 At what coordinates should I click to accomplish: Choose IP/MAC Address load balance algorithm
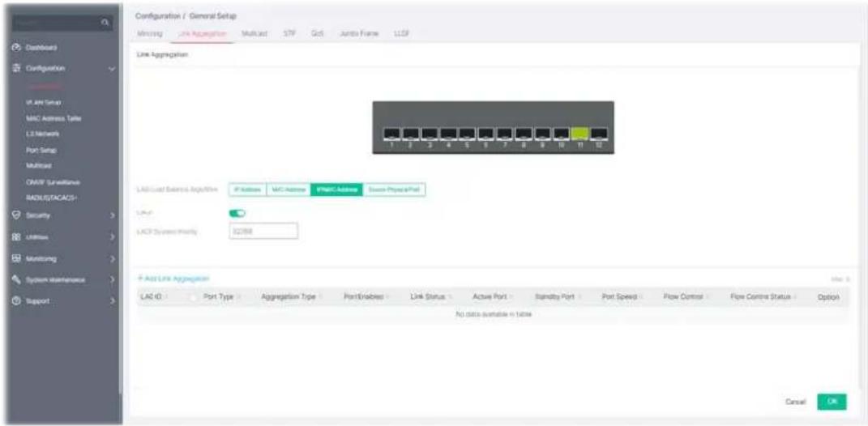pyautogui.click(x=336, y=190)
